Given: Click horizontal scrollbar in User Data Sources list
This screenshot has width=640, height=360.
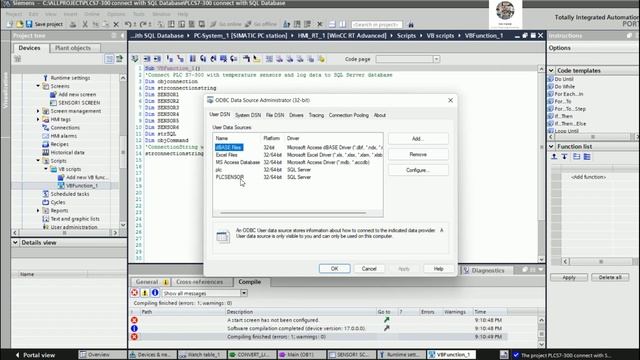Looking at the screenshot, I should (x=293, y=213).
